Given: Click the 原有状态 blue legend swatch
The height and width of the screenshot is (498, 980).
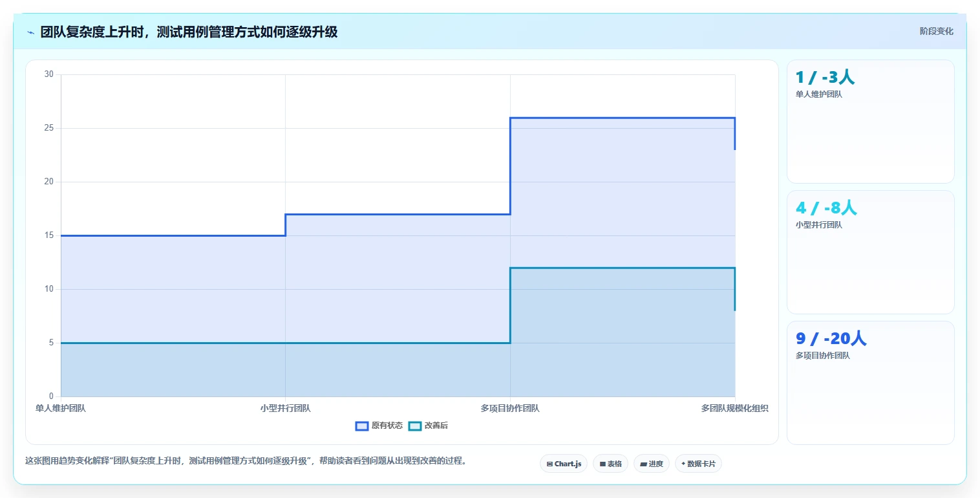Looking at the screenshot, I should (x=362, y=426).
